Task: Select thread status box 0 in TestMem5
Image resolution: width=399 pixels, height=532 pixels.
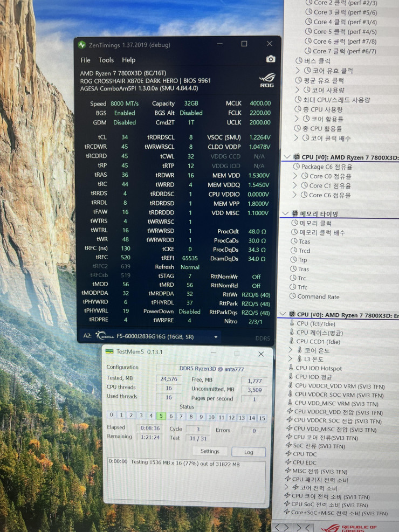Action: coord(111,414)
